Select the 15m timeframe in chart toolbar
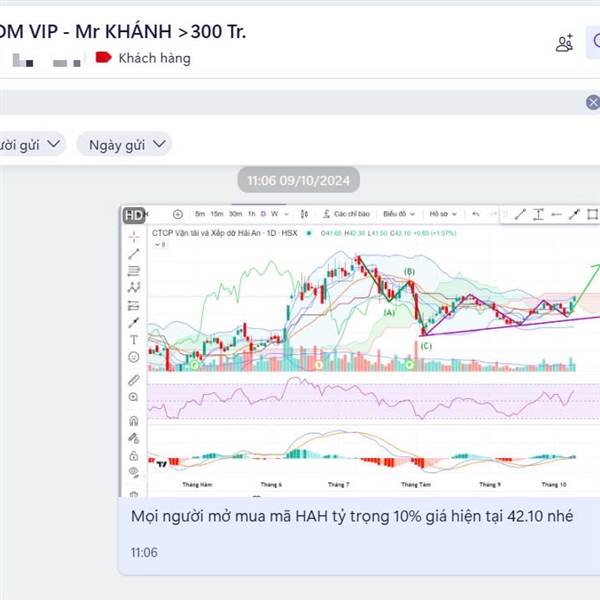 pyautogui.click(x=217, y=214)
